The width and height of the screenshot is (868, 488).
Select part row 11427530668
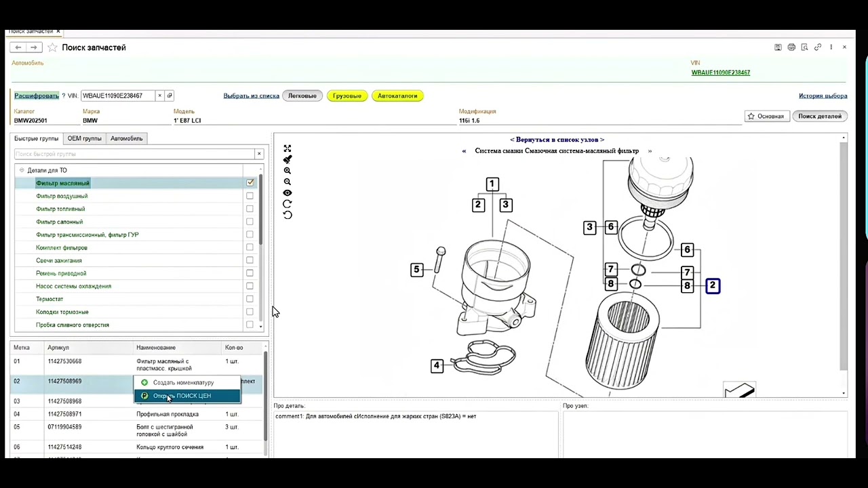tap(138, 365)
